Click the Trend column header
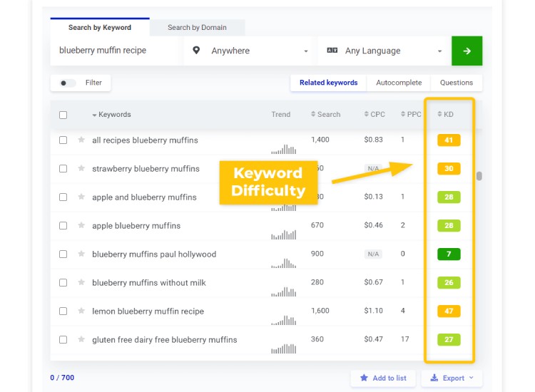The height and width of the screenshot is (392, 535). pyautogui.click(x=281, y=114)
